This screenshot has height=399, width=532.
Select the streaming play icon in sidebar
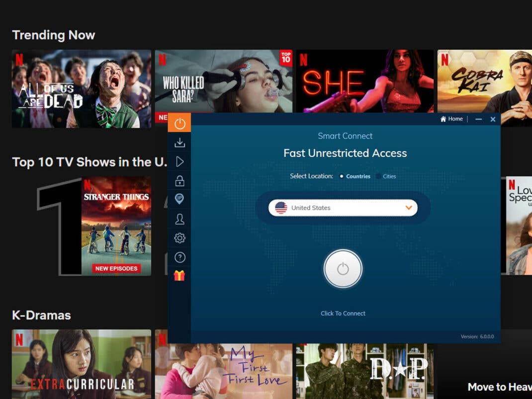tap(179, 162)
